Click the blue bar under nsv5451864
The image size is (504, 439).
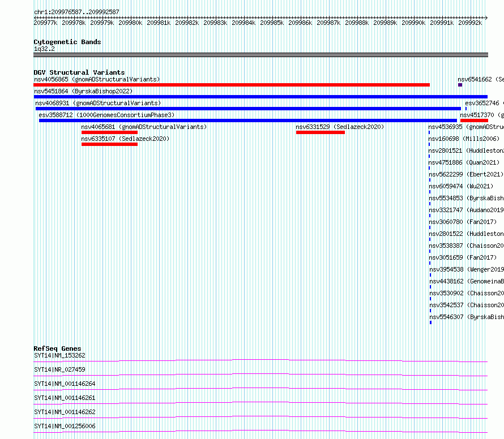260,97
